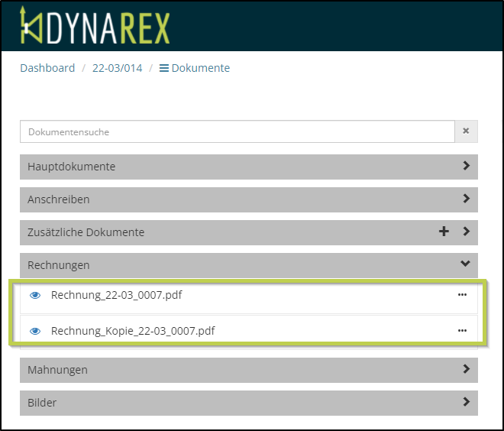The image size is (504, 431).
Task: Click the Mahnungen header label
Action: [x=57, y=370]
